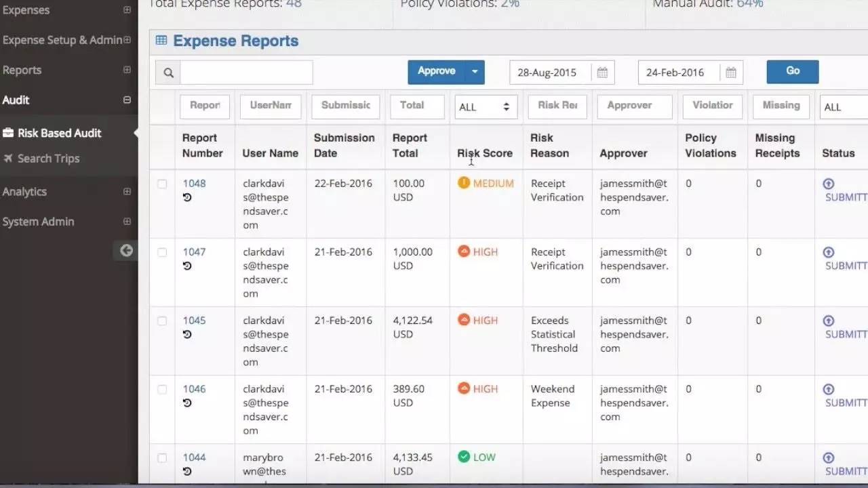Click the MEDIUM risk warning icon for report 1048
The image size is (868, 488).
[x=464, y=183]
